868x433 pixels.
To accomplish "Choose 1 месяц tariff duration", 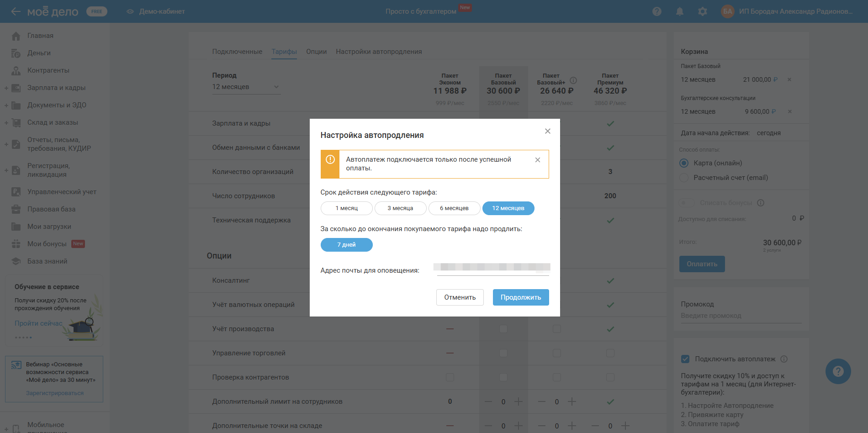I will tap(346, 208).
